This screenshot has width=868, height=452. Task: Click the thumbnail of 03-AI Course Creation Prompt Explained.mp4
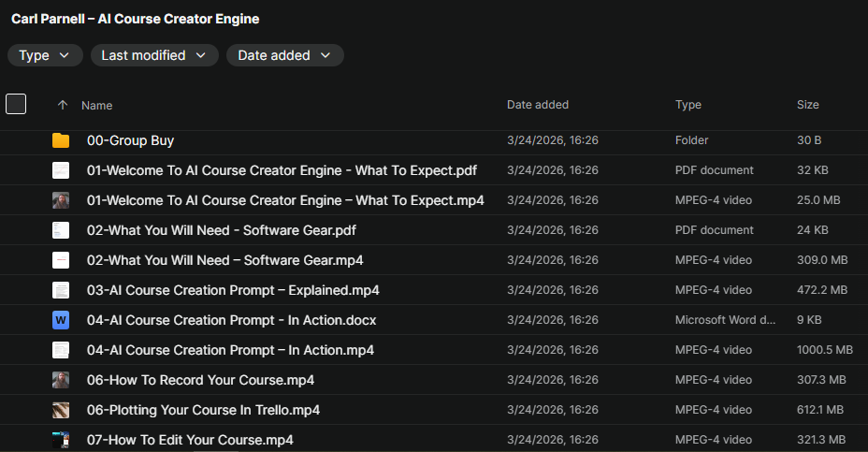pos(61,290)
